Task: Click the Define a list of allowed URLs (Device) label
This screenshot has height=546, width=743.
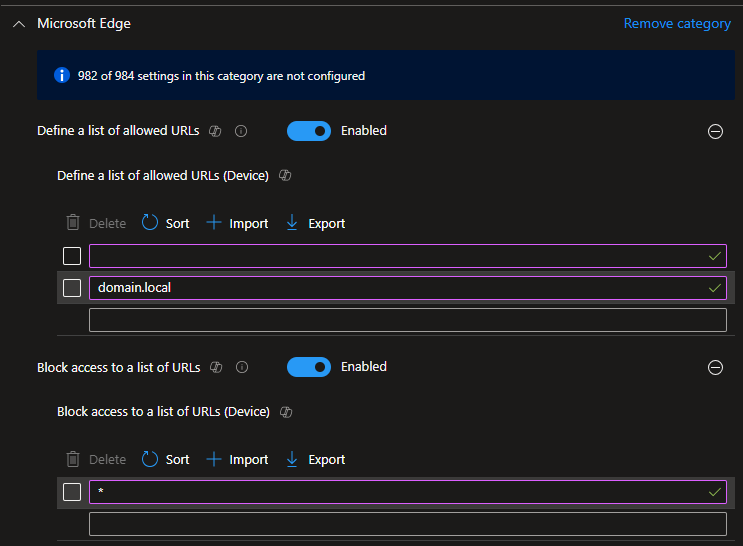Action: pos(163,175)
